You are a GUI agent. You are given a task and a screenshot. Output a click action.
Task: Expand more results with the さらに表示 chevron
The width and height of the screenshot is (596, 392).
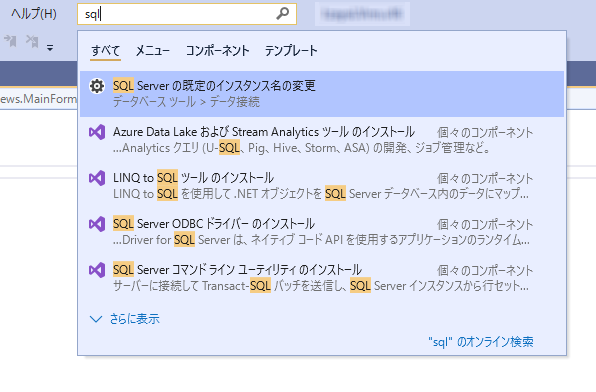click(x=96, y=319)
